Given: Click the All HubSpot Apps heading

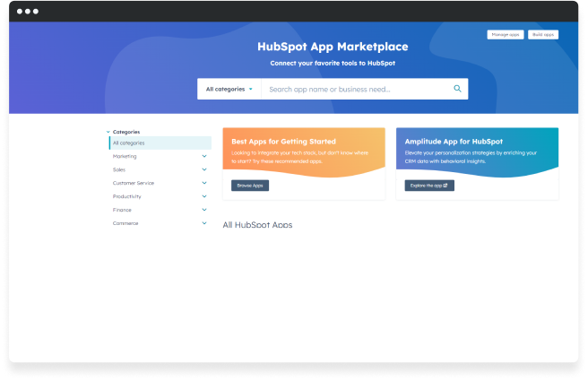Looking at the screenshot, I should pos(257,225).
